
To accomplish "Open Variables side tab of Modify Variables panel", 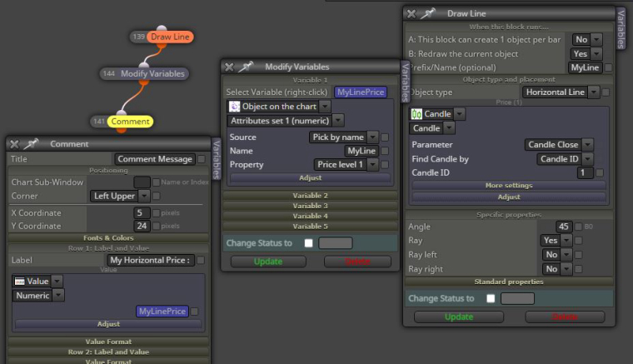I will pos(406,82).
